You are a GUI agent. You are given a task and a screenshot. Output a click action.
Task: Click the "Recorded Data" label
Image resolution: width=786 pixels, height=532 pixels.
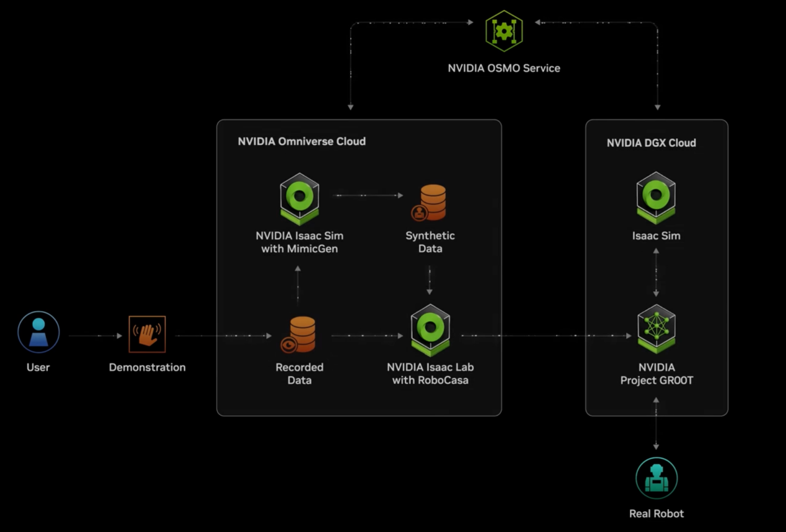click(299, 373)
